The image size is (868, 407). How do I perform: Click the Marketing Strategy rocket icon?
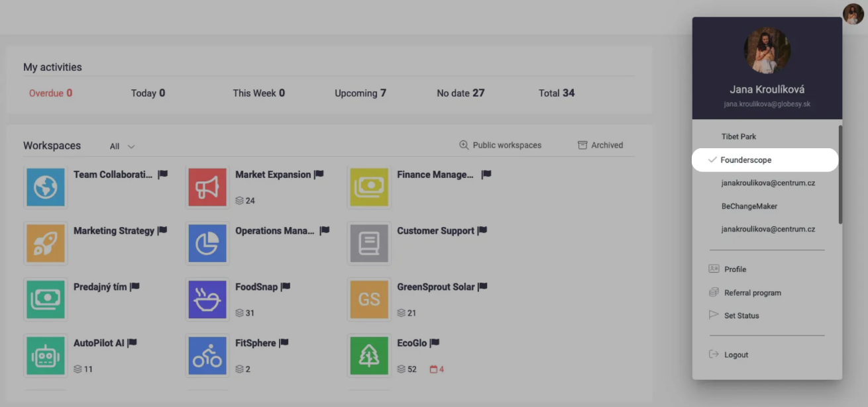click(x=46, y=244)
